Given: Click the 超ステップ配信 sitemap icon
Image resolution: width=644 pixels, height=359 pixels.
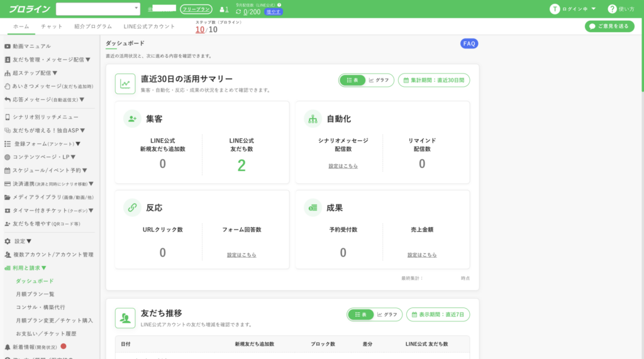Looking at the screenshot, I should (x=8, y=73).
